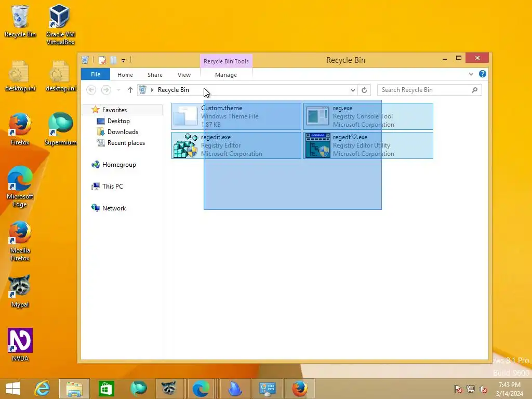Click the Back navigation arrow
Screen dimensions: 532x399
(91, 90)
